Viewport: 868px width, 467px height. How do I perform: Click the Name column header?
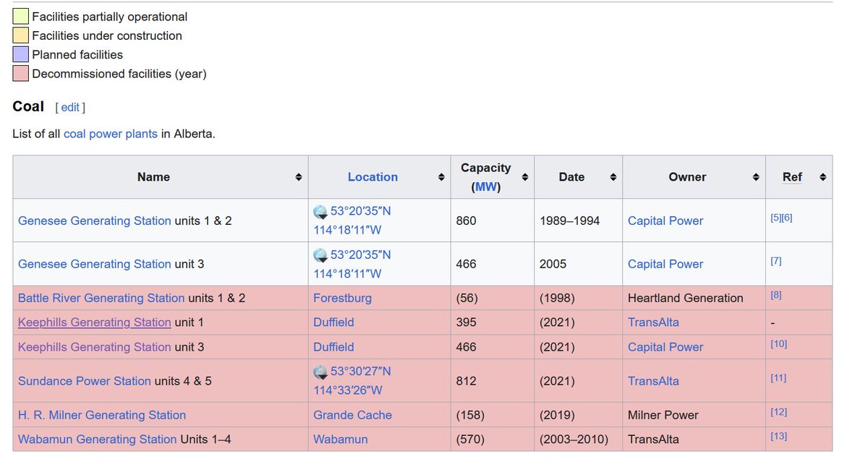161,177
